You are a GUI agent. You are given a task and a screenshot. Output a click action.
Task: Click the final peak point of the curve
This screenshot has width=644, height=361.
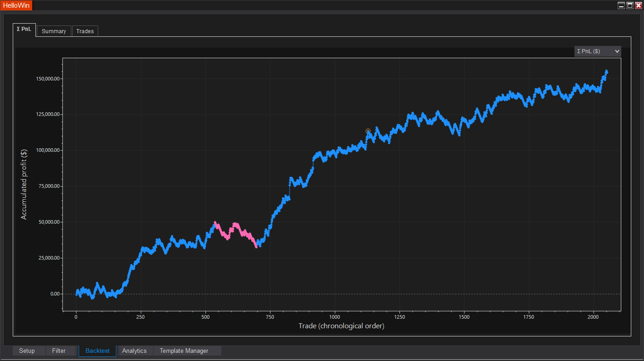(x=606, y=71)
